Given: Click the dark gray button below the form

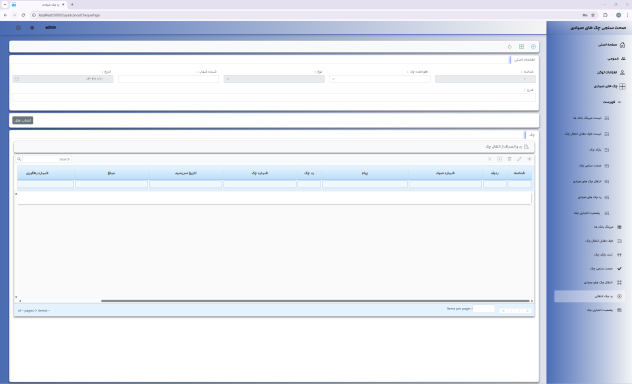Looking at the screenshot, I should pos(23,120).
